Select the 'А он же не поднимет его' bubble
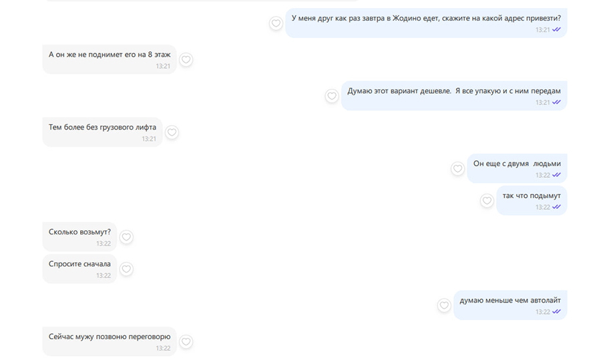This screenshot has width=601, height=364. (110, 59)
